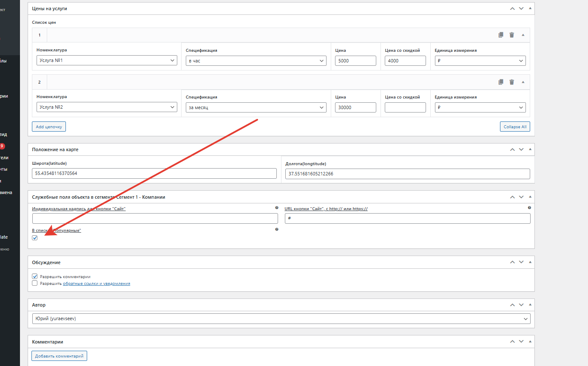Open the Автор dropdown showing Юрий
The image size is (588, 366).
[x=281, y=318]
